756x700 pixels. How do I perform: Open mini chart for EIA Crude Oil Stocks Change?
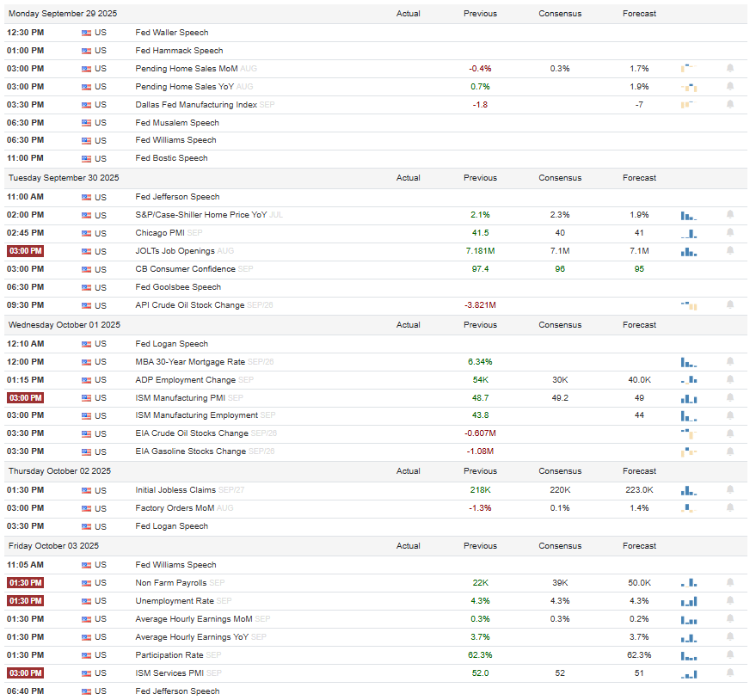[x=689, y=433]
